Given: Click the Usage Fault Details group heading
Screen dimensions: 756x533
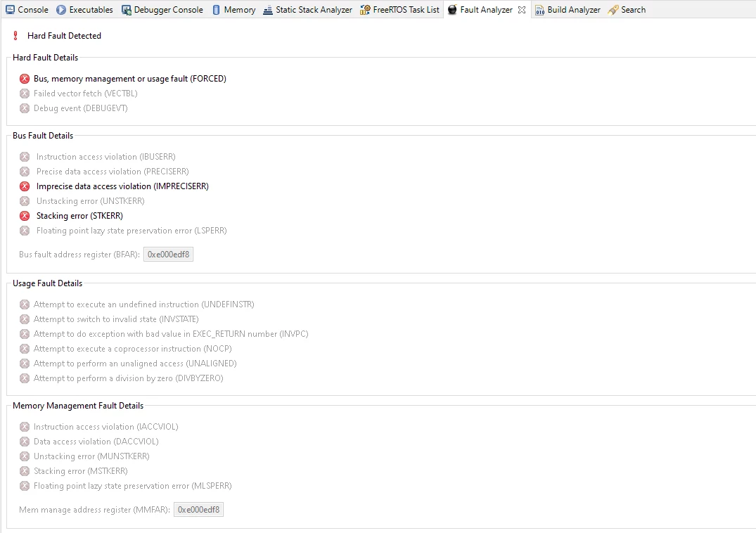Looking at the screenshot, I should click(x=47, y=283).
